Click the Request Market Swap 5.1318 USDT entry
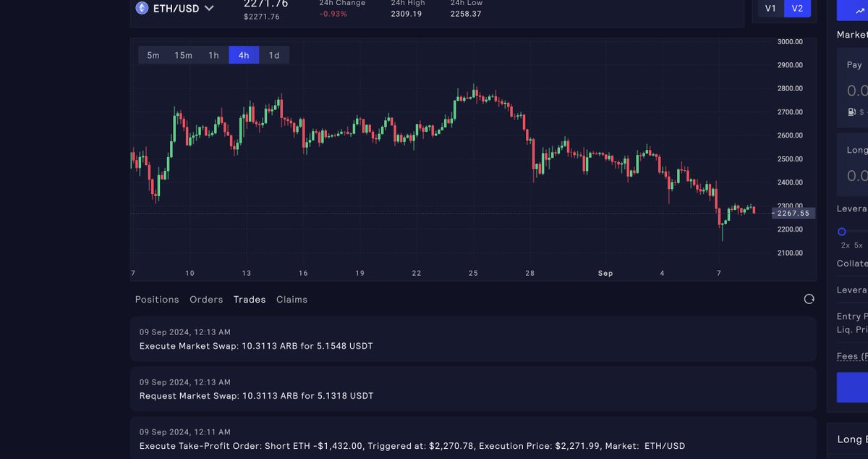 tap(473, 389)
